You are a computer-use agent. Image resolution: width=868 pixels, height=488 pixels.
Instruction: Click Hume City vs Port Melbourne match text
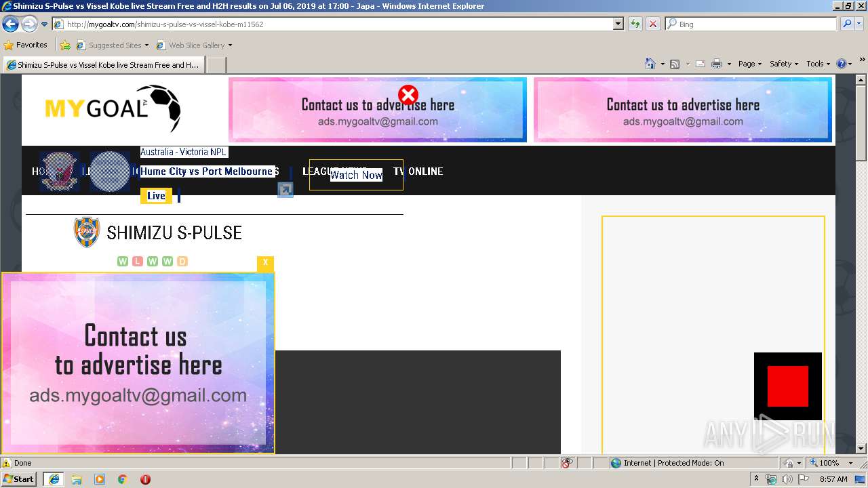pos(207,171)
